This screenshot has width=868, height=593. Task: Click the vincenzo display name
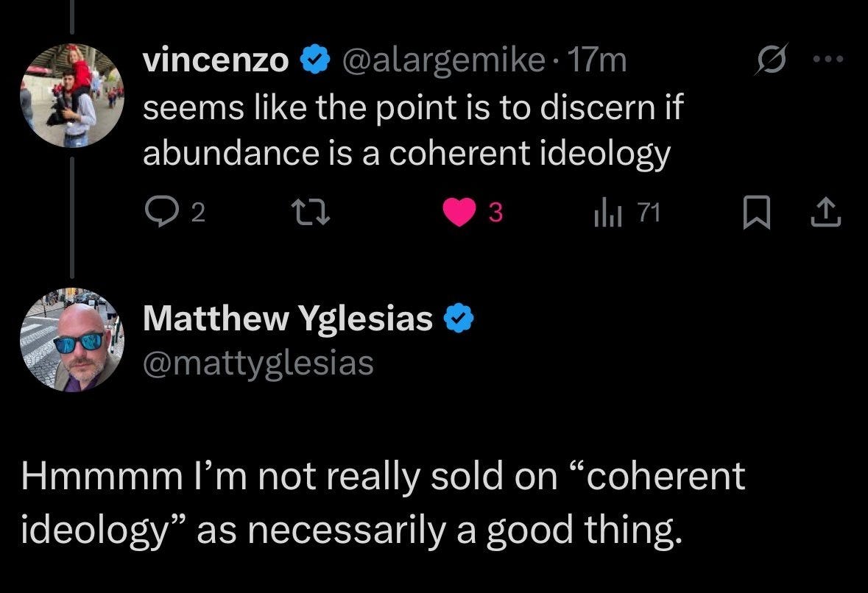tap(216, 62)
